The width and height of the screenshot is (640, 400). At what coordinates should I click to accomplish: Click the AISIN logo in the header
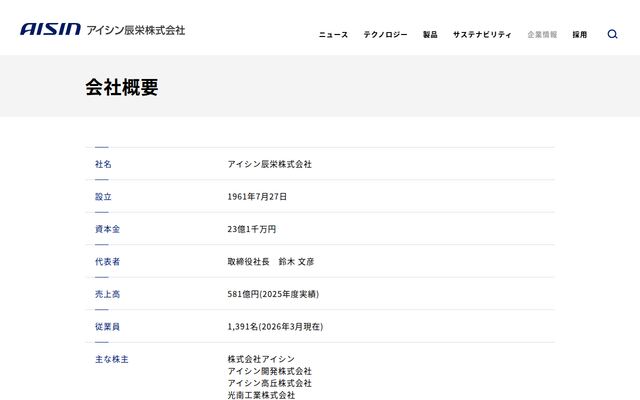pos(50,29)
